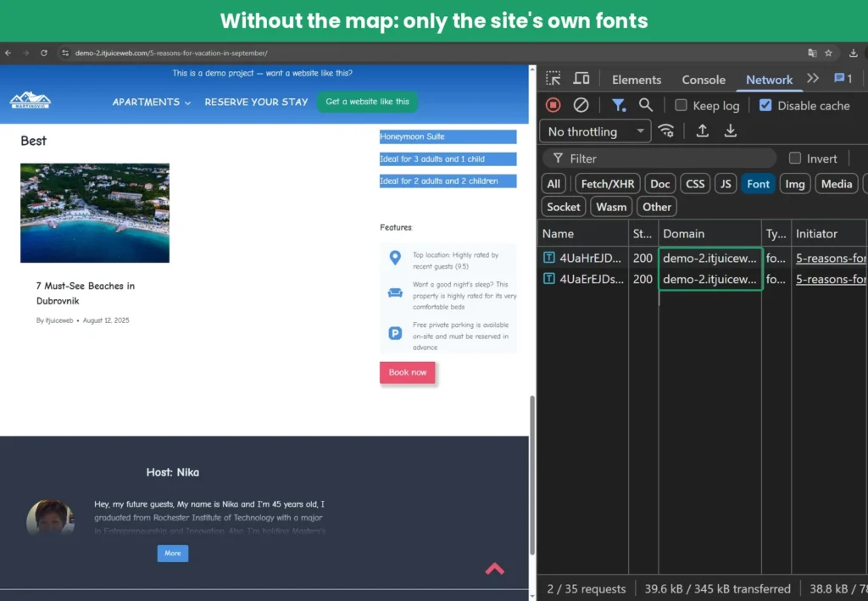Filter requests by Other
This screenshot has width=868, height=601.
click(657, 207)
